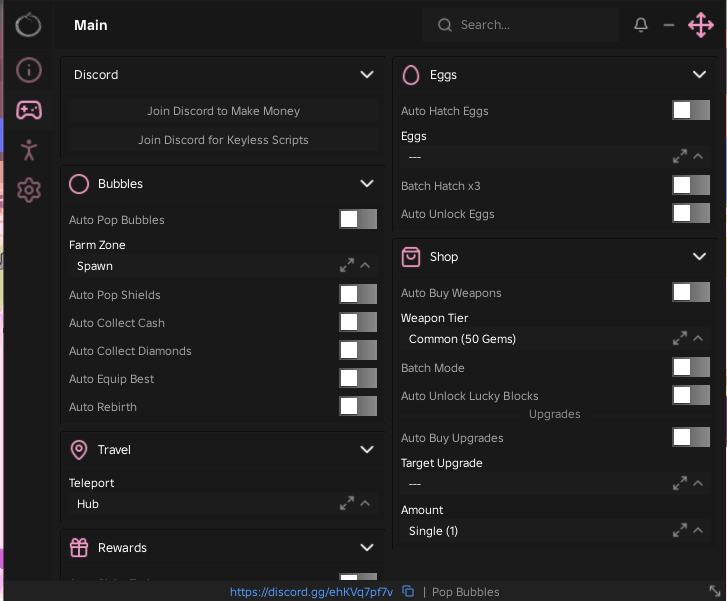The width and height of the screenshot is (727, 601).
Task: Copy the Discord link using the copy icon
Action: (x=408, y=591)
